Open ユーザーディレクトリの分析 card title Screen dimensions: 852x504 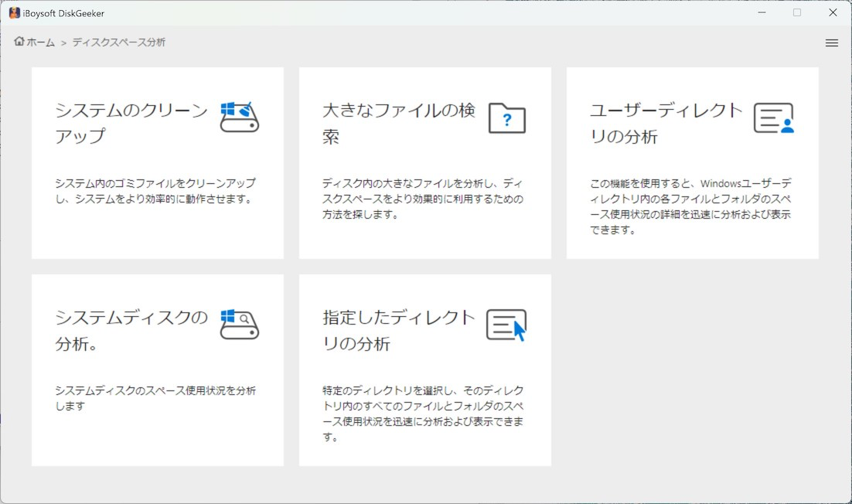(666, 123)
